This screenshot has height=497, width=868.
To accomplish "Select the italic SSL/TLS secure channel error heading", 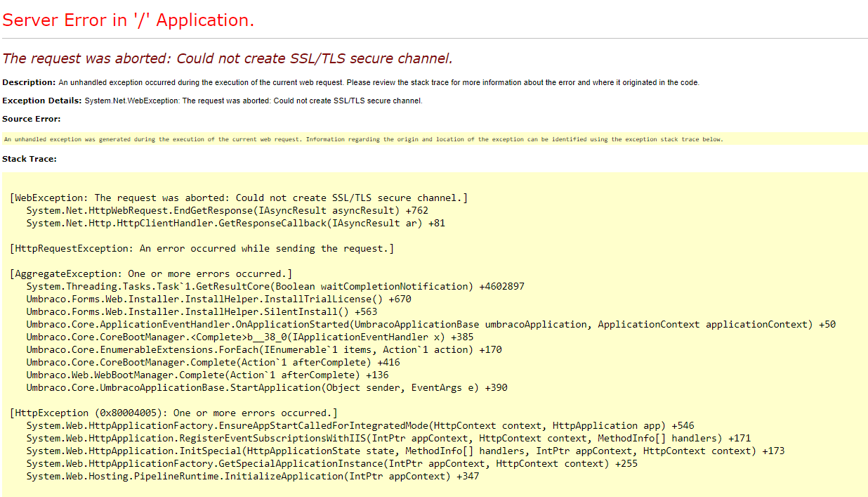I will 228,58.
